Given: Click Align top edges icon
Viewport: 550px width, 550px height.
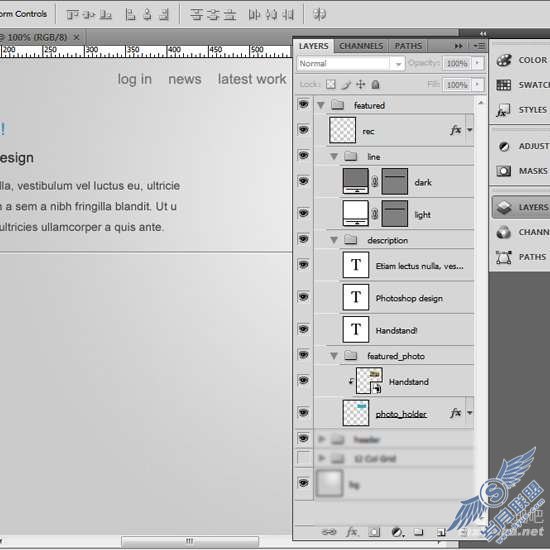Looking at the screenshot, I should click(x=73, y=14).
